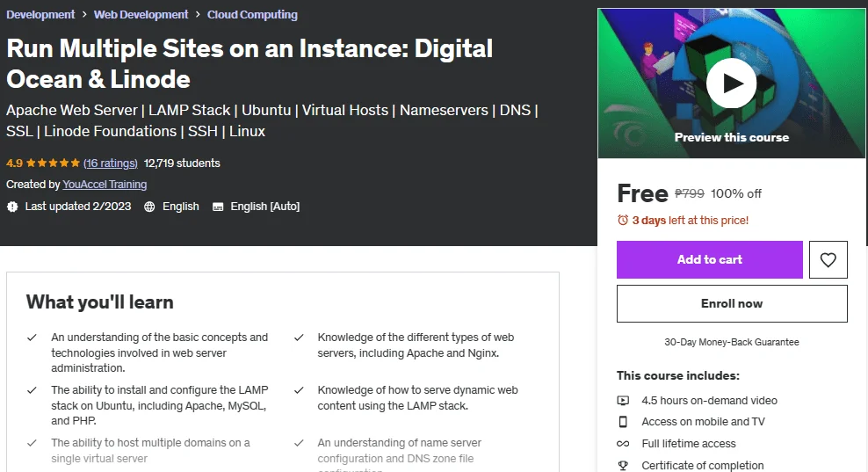Click the five star rating icons
The width and height of the screenshot is (868, 472).
(53, 163)
